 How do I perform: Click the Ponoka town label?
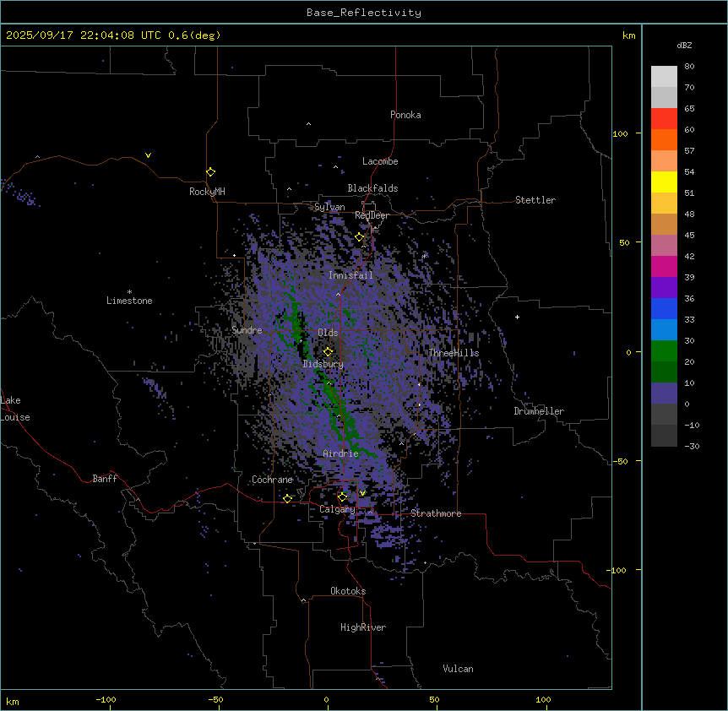(405, 115)
